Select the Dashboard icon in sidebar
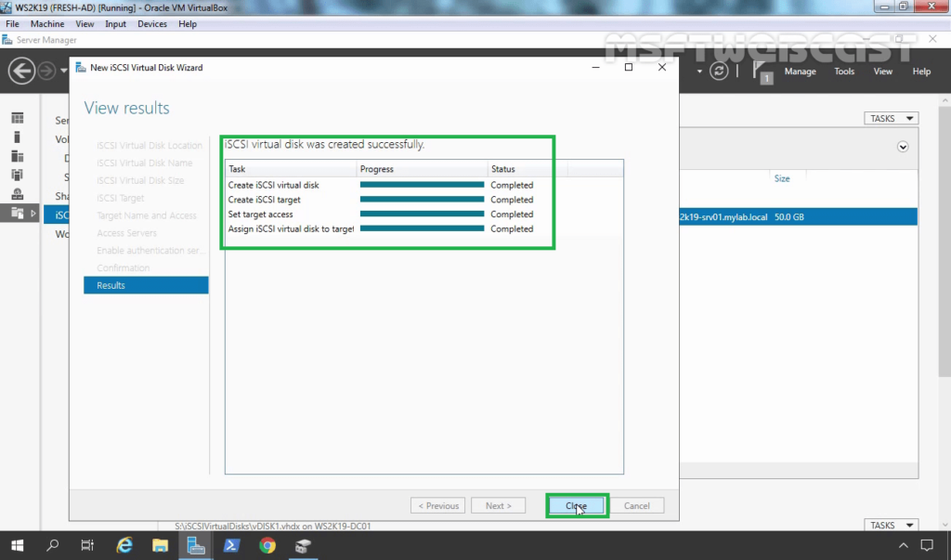 (x=18, y=118)
